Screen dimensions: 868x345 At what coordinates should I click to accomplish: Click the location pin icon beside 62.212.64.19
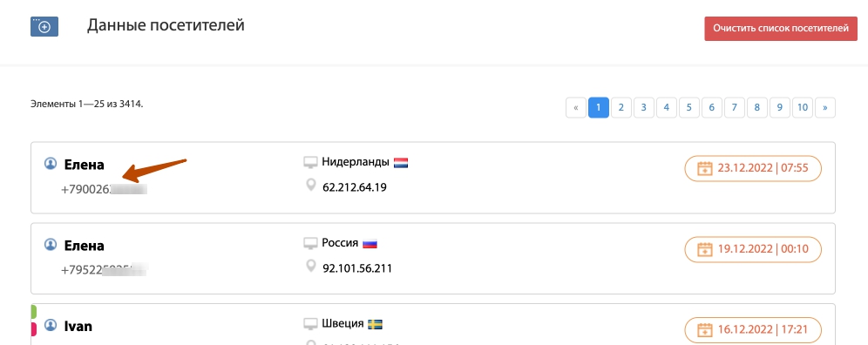[x=311, y=185]
